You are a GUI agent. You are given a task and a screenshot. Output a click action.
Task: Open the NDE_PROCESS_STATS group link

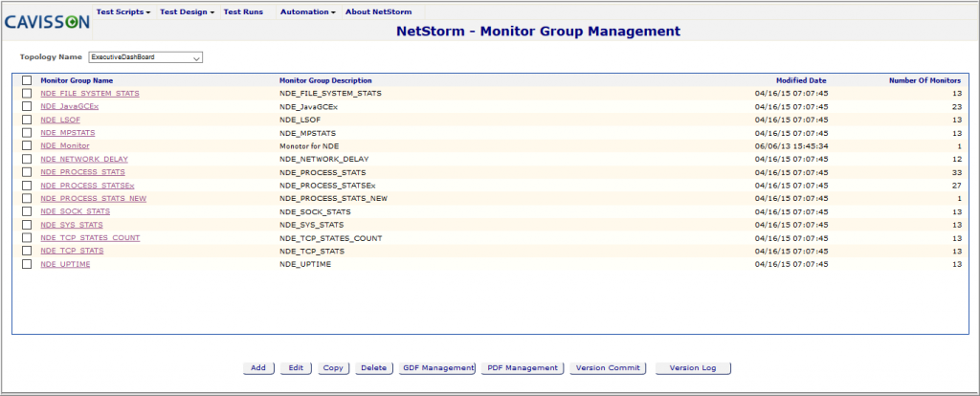pos(83,172)
